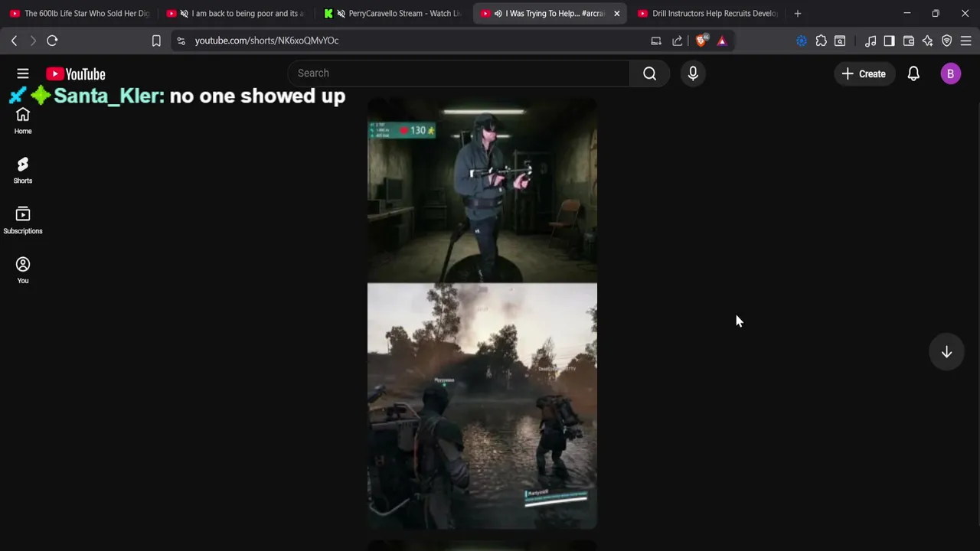Go to the next Short arrow
Viewport: 980px width, 551px height.
pos(946,352)
